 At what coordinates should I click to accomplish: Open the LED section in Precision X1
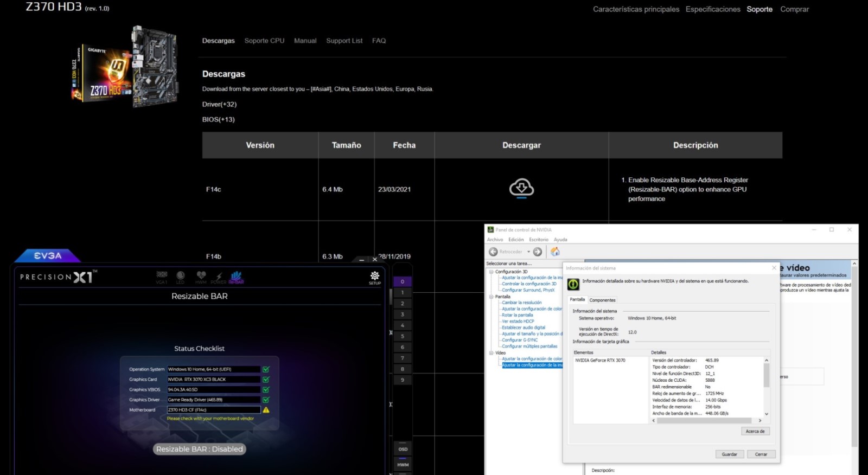tap(181, 277)
